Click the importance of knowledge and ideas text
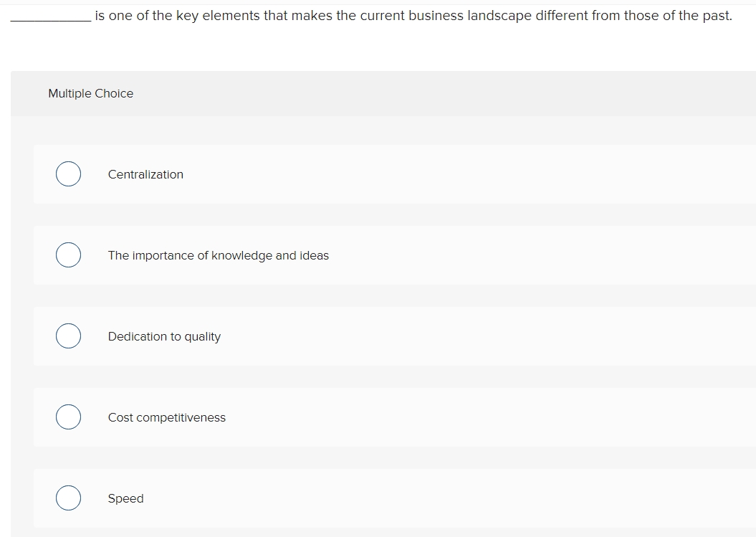Image resolution: width=756 pixels, height=537 pixels. pyautogui.click(x=218, y=255)
